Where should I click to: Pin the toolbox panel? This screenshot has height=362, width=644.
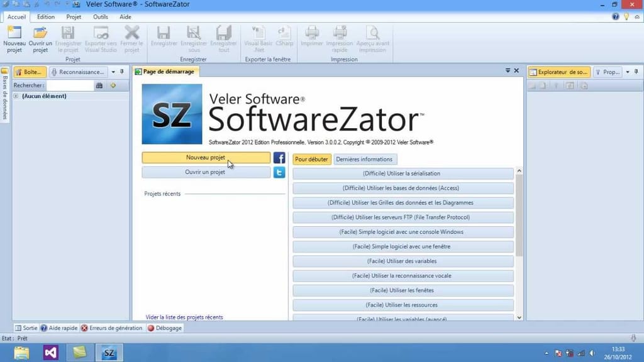[x=122, y=72]
